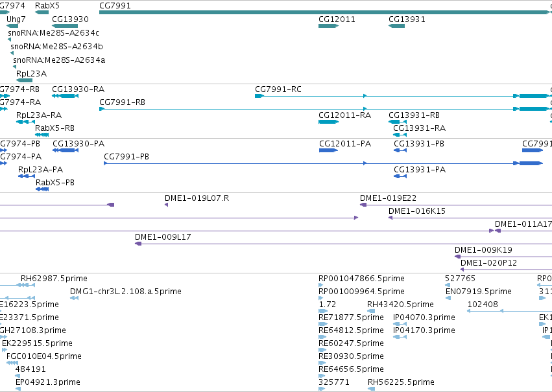Select the DME1-019L07.R clone label
Screen dimensions: 552x392
tap(197, 198)
